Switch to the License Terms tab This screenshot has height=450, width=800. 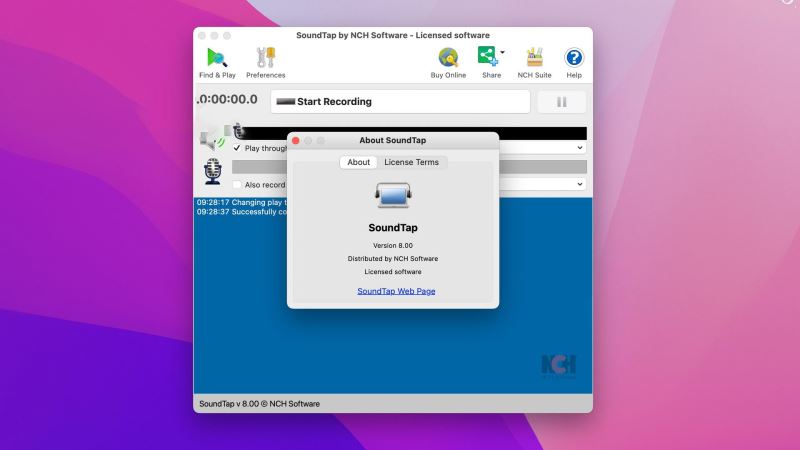click(411, 162)
